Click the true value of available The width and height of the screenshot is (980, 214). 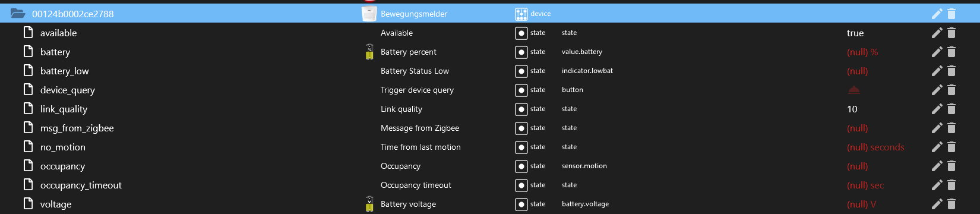tap(855, 33)
